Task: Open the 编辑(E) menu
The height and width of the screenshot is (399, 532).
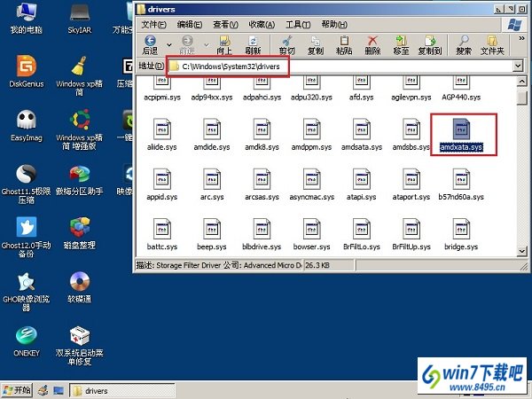Action: (190, 25)
